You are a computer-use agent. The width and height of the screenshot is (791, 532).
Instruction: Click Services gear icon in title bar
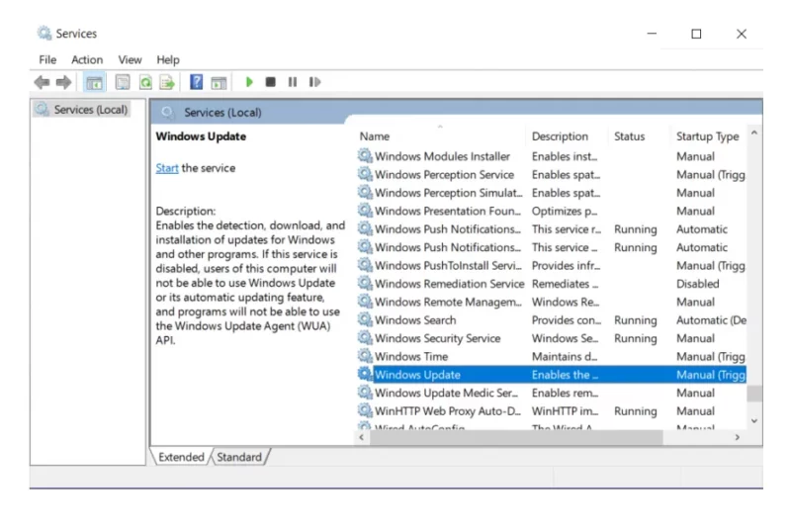[44, 33]
